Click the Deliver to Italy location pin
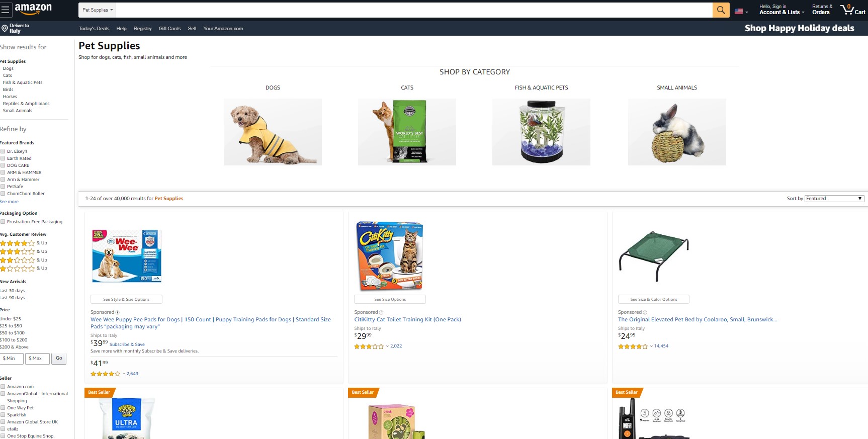 (5, 28)
